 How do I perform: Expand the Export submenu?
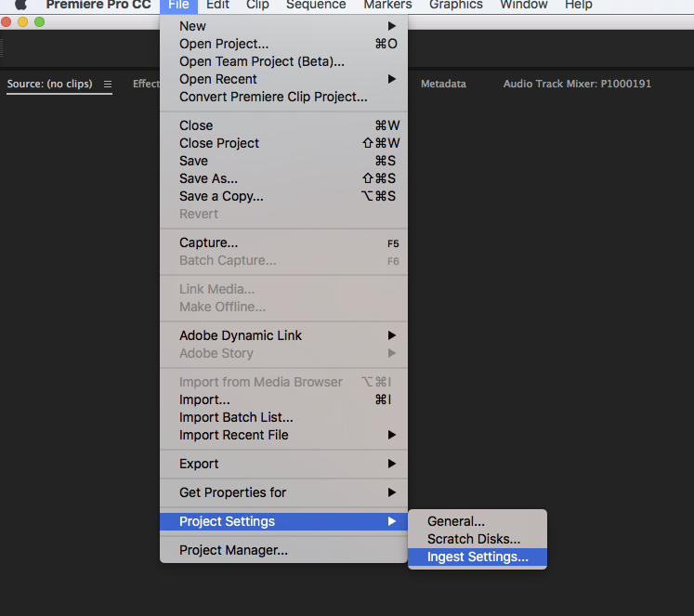point(283,465)
